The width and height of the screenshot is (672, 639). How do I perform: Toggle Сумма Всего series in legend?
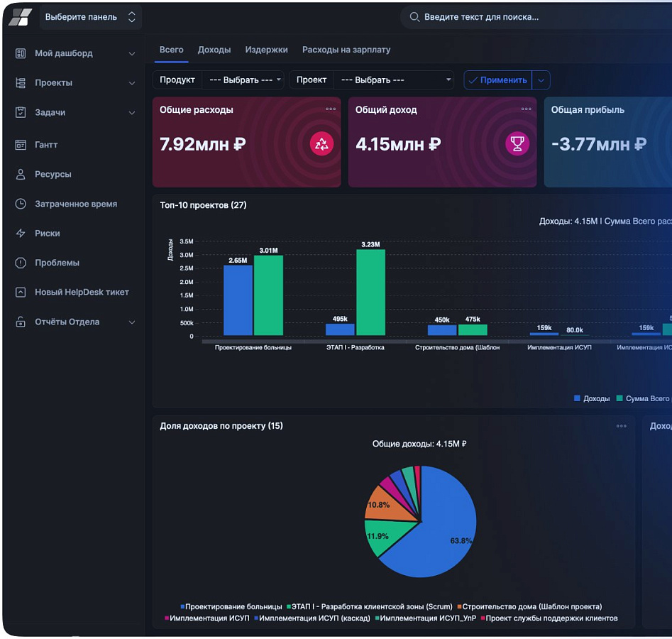pyautogui.click(x=643, y=398)
